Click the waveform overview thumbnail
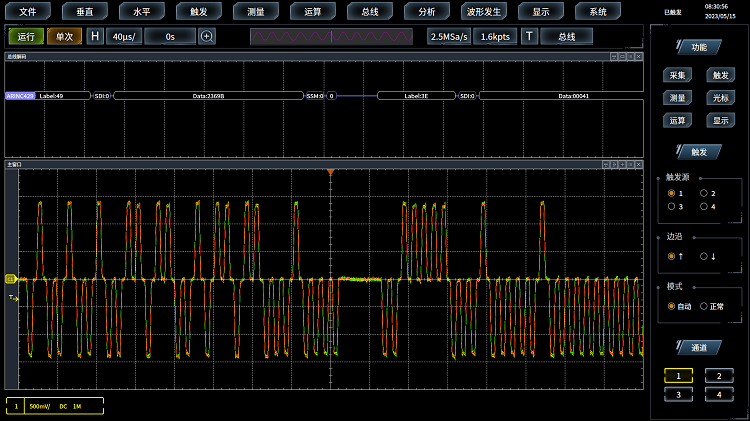Screen dimensions: 750x421 (331, 36)
